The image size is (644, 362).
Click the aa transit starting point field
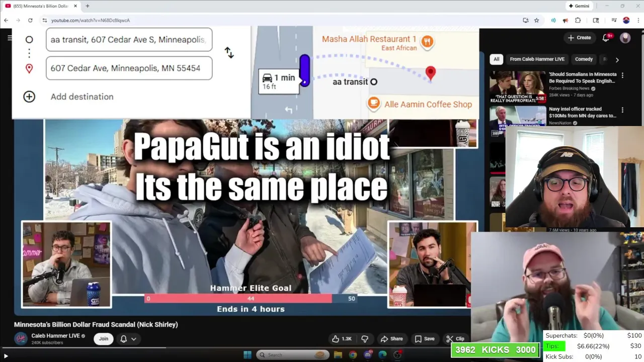click(x=129, y=40)
